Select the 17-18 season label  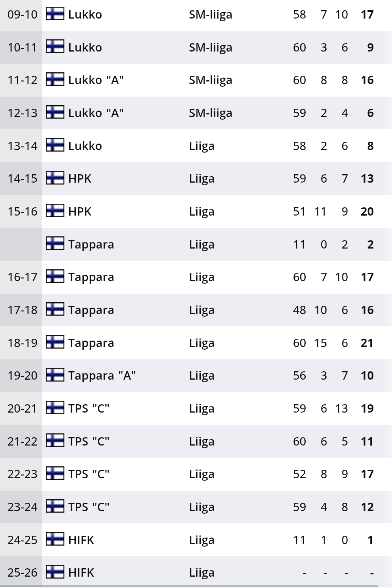click(x=22, y=310)
